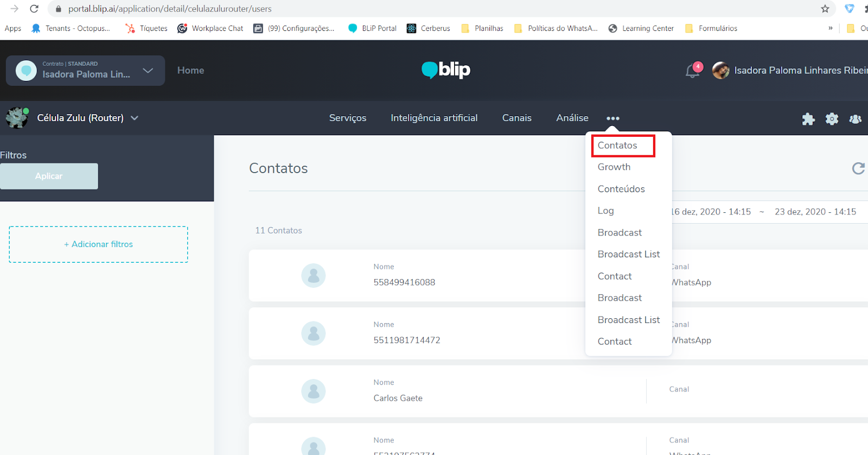Click the browser forward arrow
The height and width of the screenshot is (455, 868).
coord(15,9)
